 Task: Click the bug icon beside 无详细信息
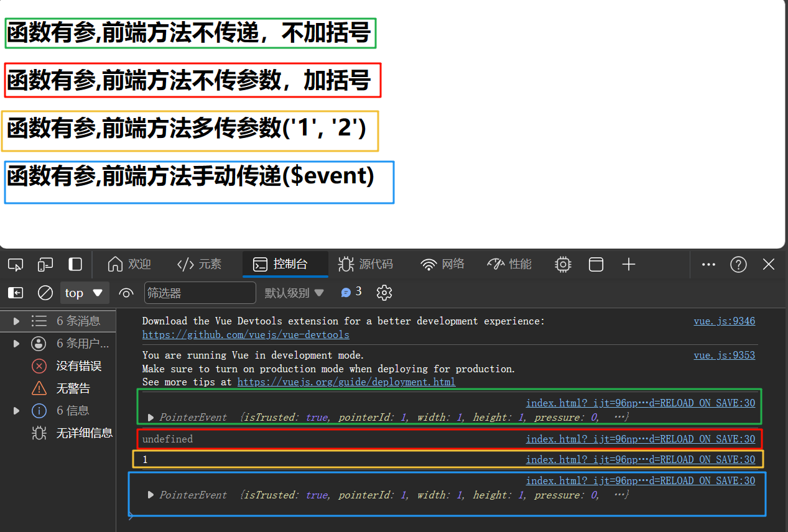(x=39, y=433)
